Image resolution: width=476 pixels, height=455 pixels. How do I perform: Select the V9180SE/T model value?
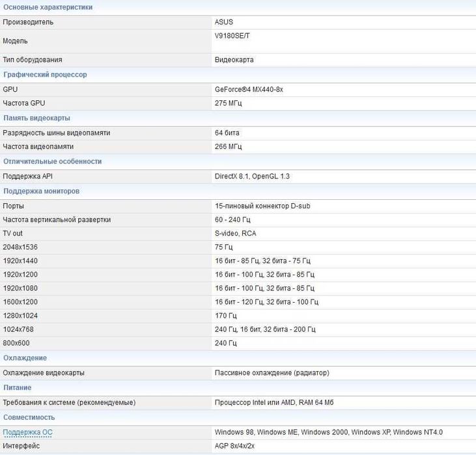(232, 36)
